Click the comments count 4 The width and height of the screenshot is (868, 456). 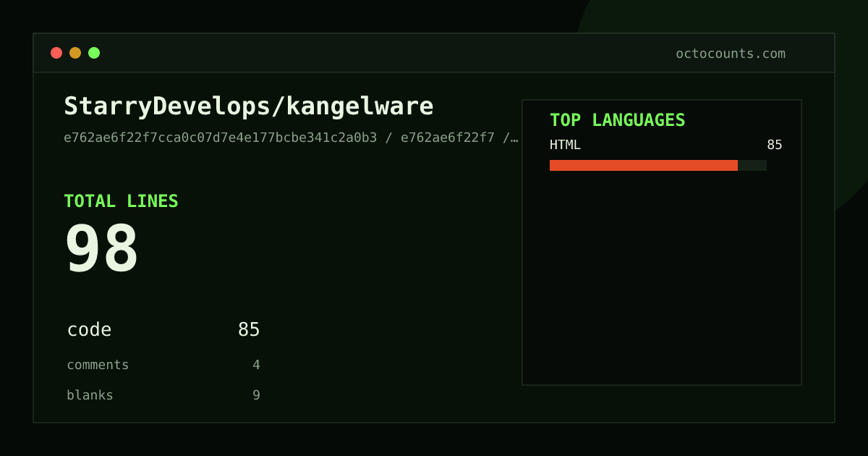pyautogui.click(x=256, y=365)
